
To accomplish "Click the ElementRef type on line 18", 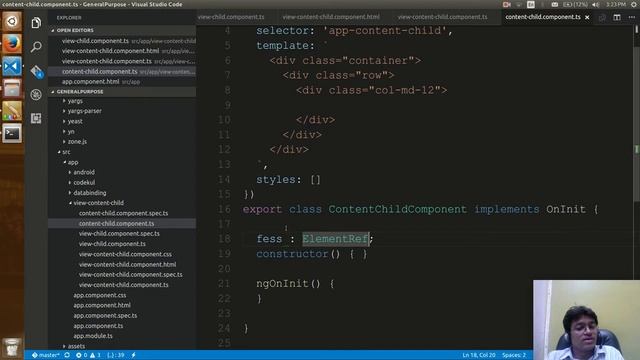I will point(336,239).
